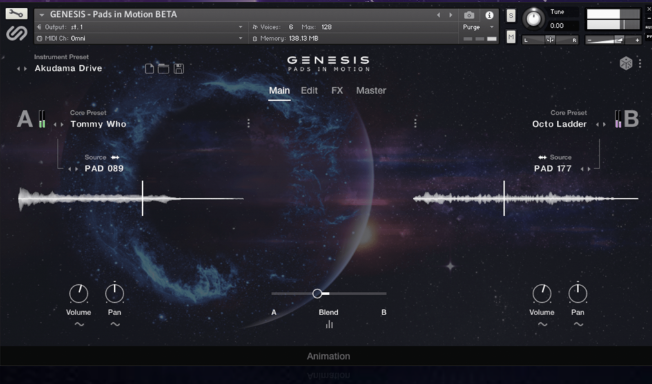Click Akudama Drive preset name

(68, 68)
